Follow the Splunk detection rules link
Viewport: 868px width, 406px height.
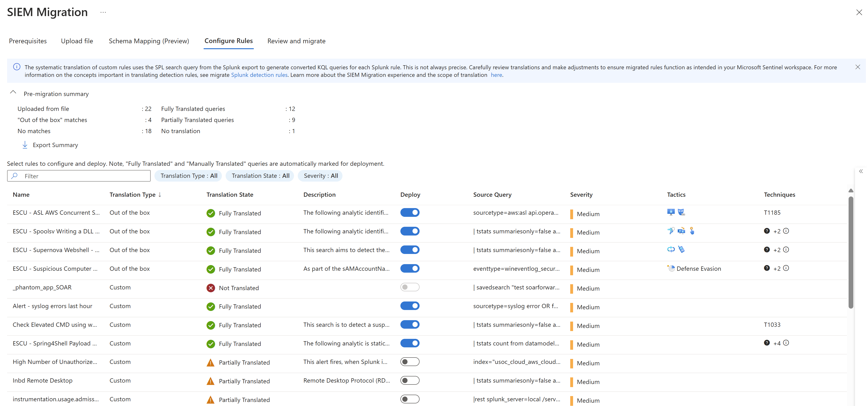[259, 75]
